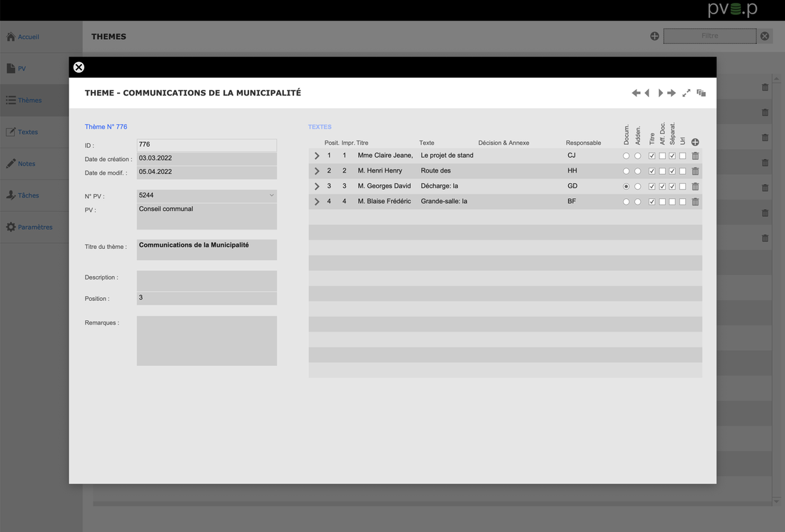Expand the dialog to full screen

[x=687, y=93]
